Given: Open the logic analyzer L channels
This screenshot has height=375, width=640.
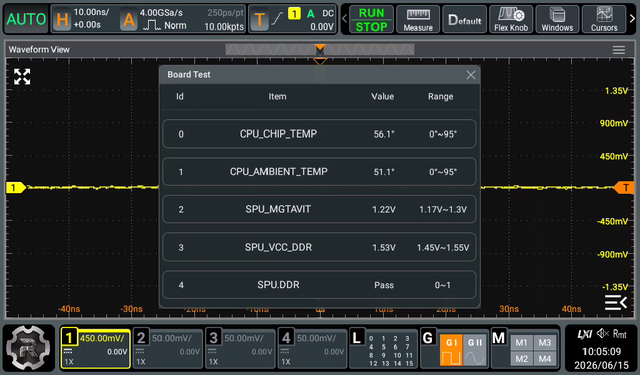Looking at the screenshot, I should (383, 349).
